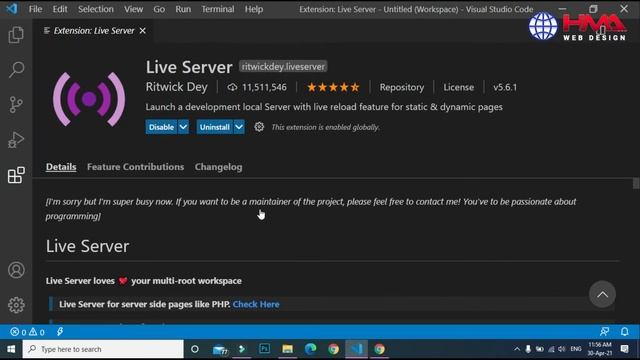Open the Windows Start menu
Image resolution: width=640 pixels, height=360 pixels.
click(11, 349)
